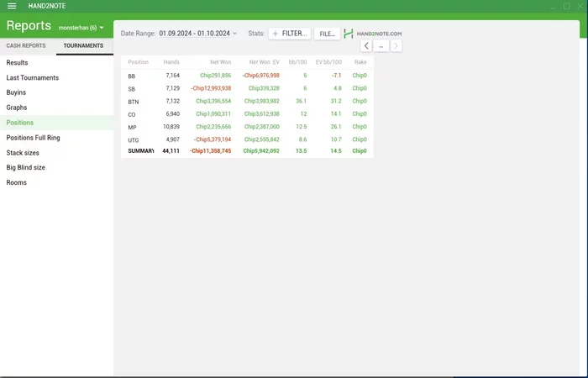This screenshot has width=588, height=378.
Task: Click the 44,111 total hands cell
Action: tap(171, 150)
